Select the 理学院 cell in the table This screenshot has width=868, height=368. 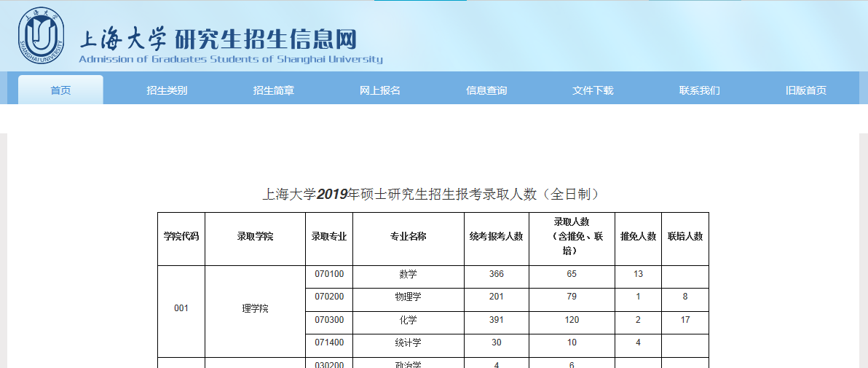pos(255,309)
